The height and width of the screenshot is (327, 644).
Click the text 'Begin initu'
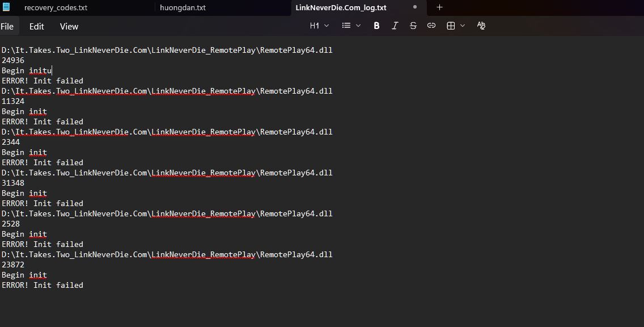tap(27, 70)
